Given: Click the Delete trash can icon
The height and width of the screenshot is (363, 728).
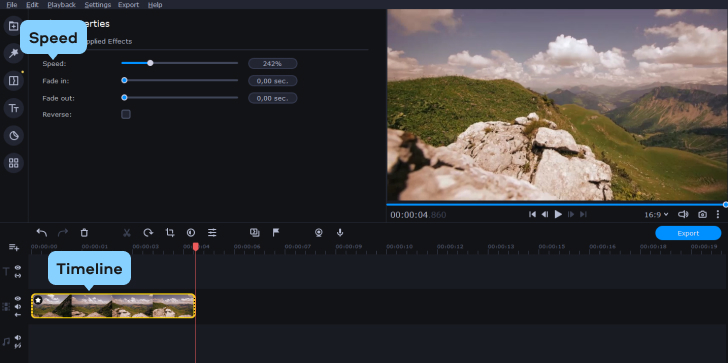Looking at the screenshot, I should coord(84,233).
